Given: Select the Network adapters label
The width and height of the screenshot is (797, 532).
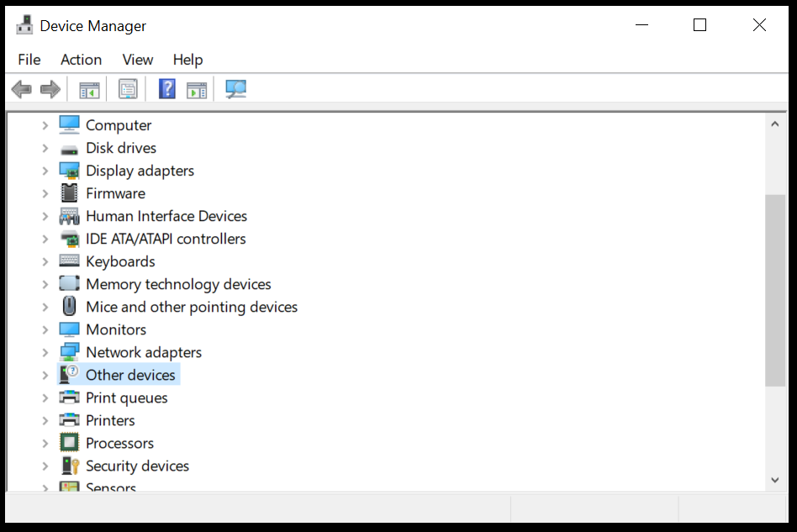Looking at the screenshot, I should pos(144,352).
